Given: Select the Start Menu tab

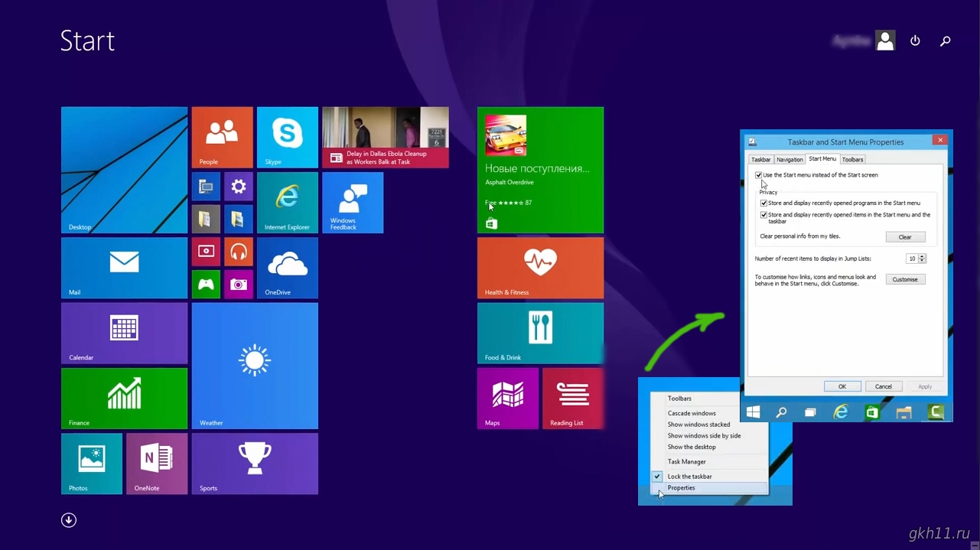Looking at the screenshot, I should click(822, 159).
